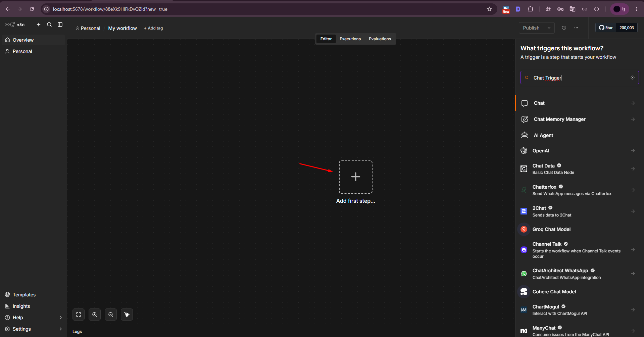The image size is (644, 337).
Task: Click the tidy up workflow icon
Action: click(127, 315)
